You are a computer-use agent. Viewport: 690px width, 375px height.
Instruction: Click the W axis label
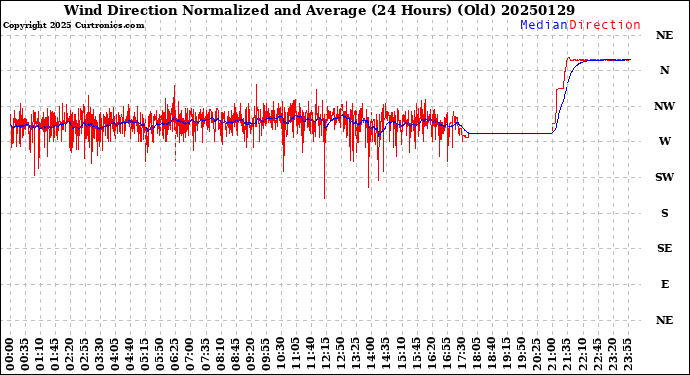click(x=664, y=141)
